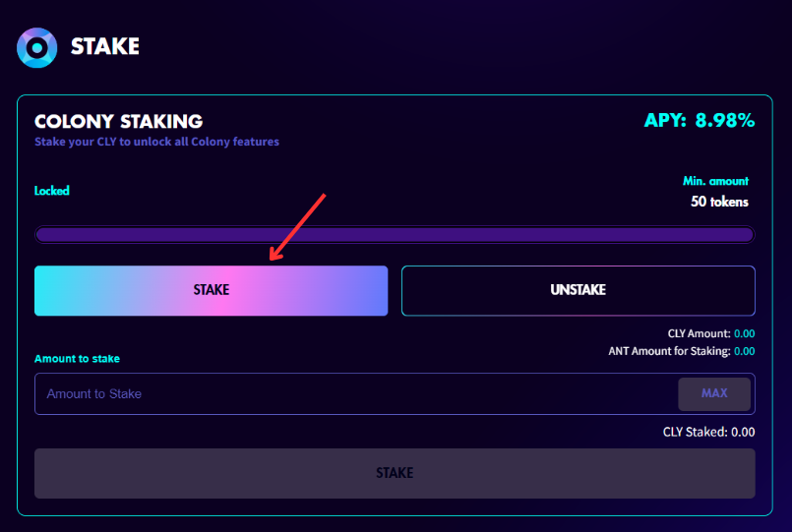Click the APY 8.98% indicator
Screen dimensions: 792x532
pos(700,120)
